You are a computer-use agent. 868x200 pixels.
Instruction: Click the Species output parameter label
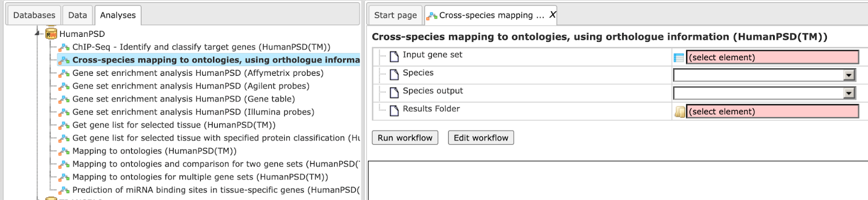(x=433, y=91)
